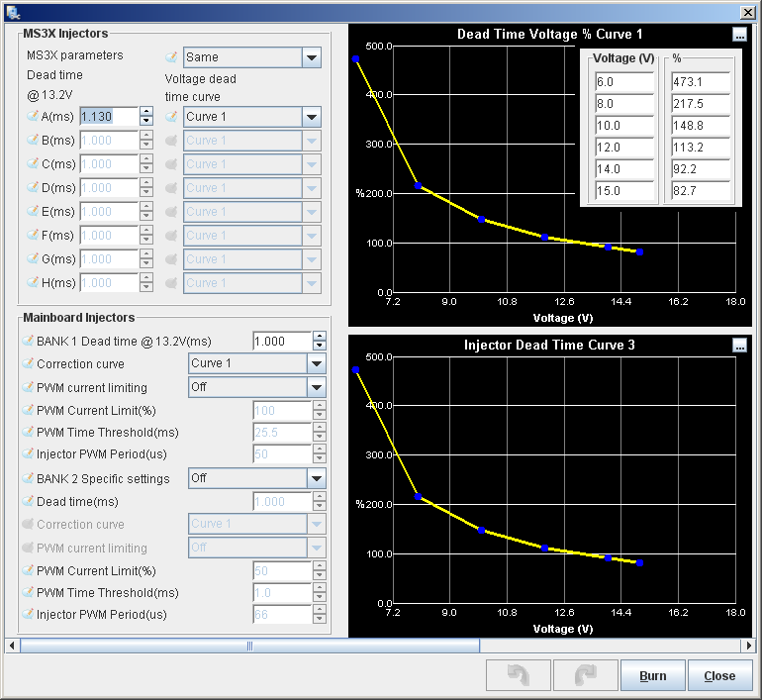762x700 pixels.
Task: Click the Close button
Action: pos(719,675)
